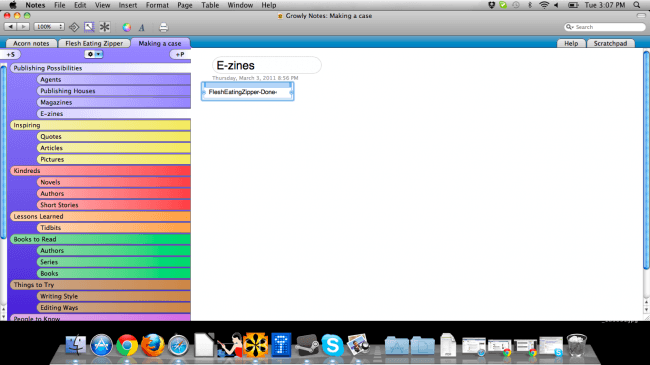
Task: Click the battery status icon in menu bar
Action: (x=573, y=5)
